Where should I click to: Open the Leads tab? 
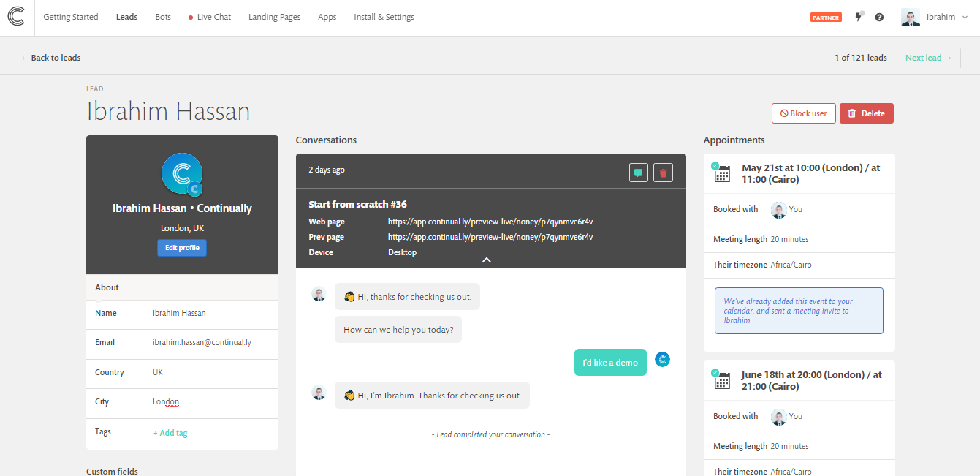click(126, 17)
